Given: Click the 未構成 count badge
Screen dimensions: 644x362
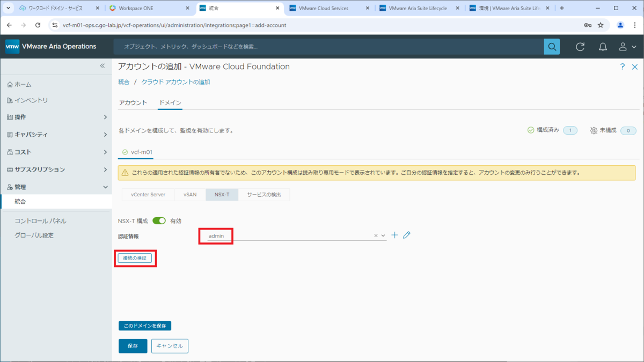Looking at the screenshot, I should [628, 130].
